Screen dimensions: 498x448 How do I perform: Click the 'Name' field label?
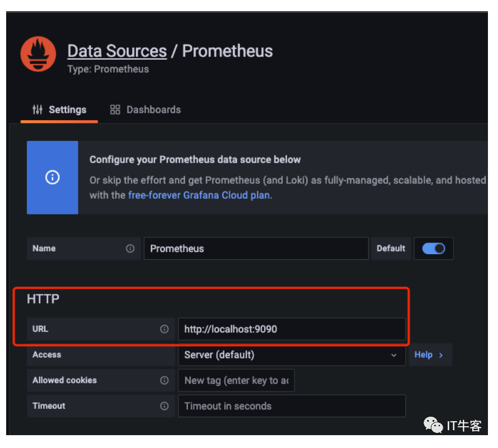[x=44, y=249]
